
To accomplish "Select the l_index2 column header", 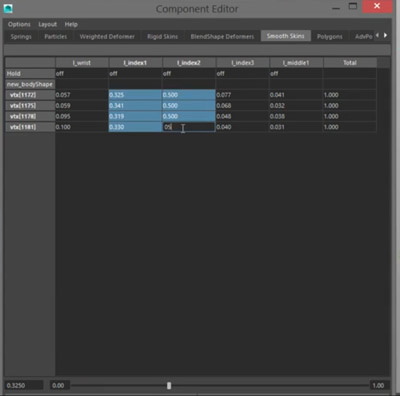I will (189, 63).
